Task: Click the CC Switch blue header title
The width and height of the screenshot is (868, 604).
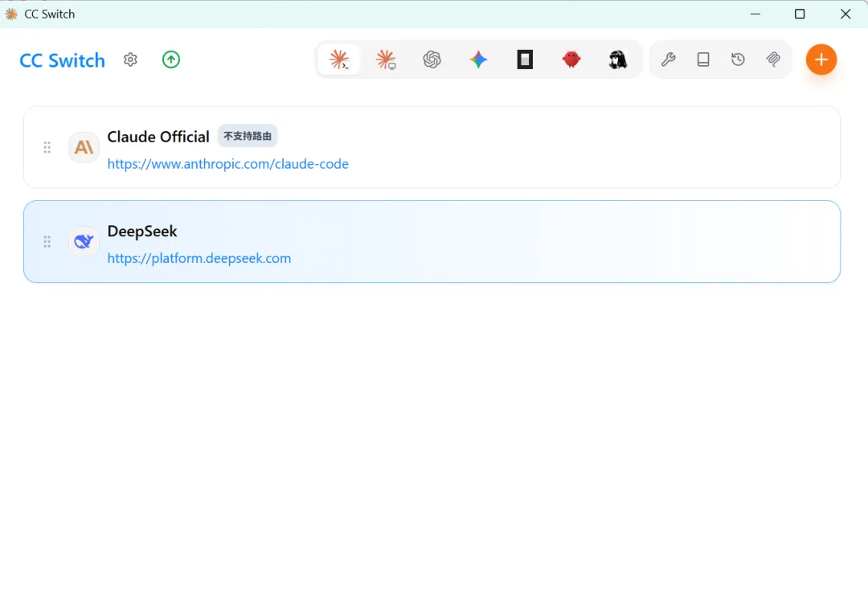Action: [62, 60]
